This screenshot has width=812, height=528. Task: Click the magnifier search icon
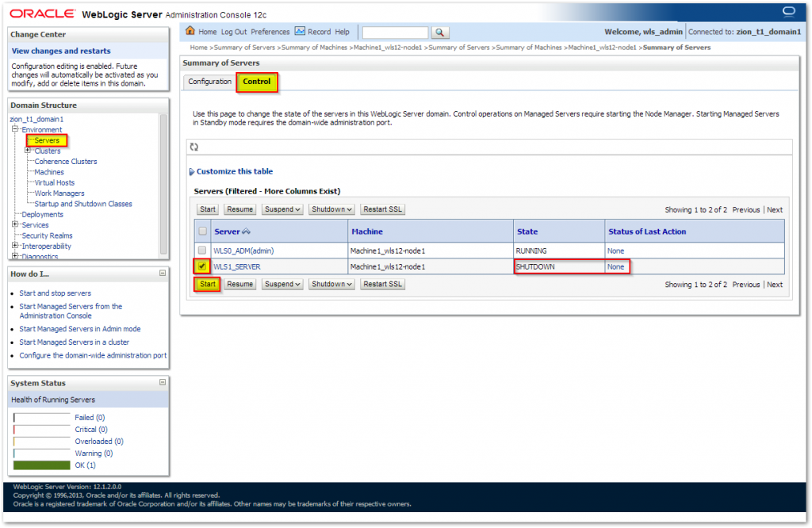439,33
